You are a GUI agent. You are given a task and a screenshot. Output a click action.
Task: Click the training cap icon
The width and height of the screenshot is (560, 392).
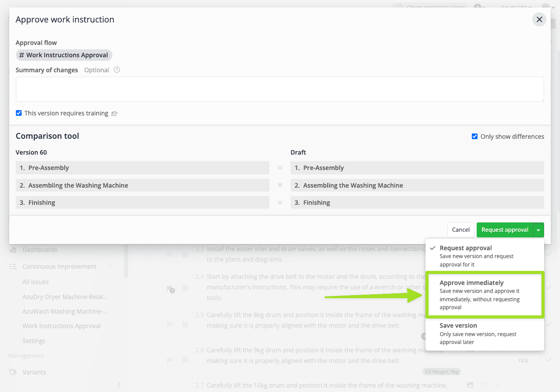pyautogui.click(x=115, y=114)
